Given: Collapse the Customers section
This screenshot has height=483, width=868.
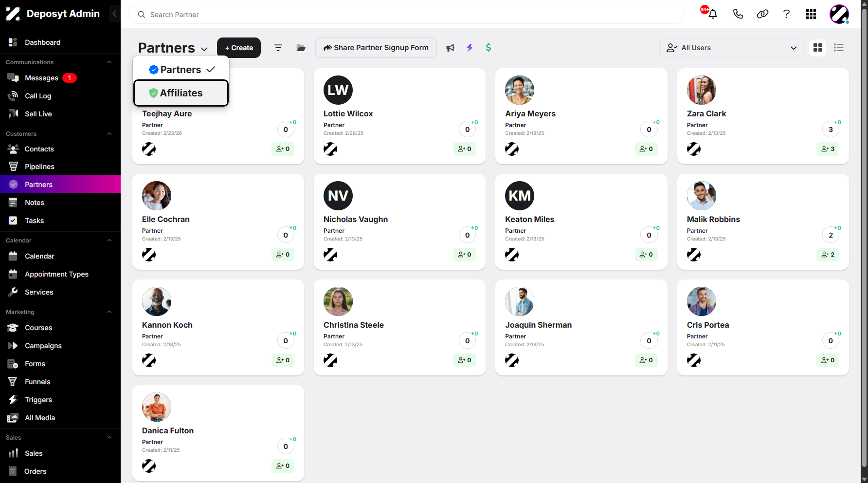Looking at the screenshot, I should (x=109, y=134).
